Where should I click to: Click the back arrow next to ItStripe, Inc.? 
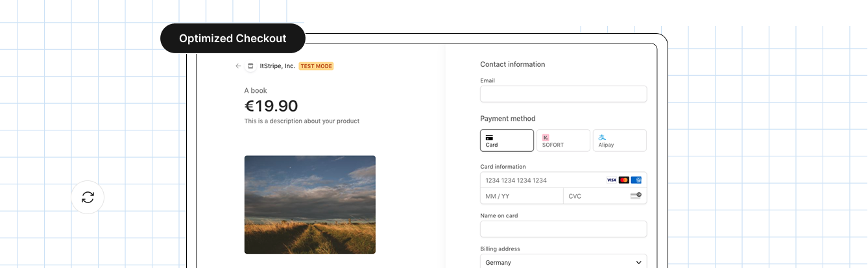tap(238, 66)
